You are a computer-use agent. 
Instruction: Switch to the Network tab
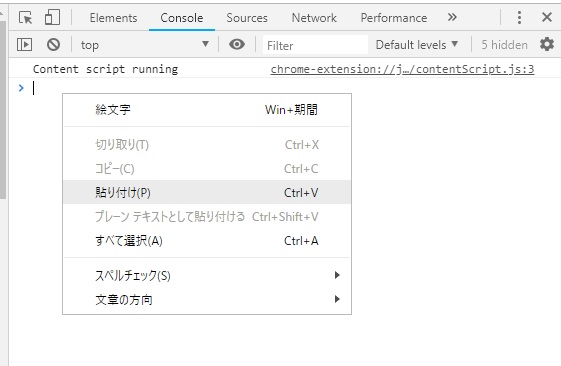(x=314, y=18)
